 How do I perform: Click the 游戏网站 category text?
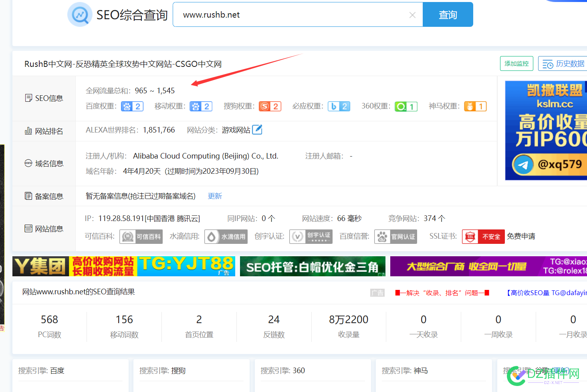[x=236, y=130]
